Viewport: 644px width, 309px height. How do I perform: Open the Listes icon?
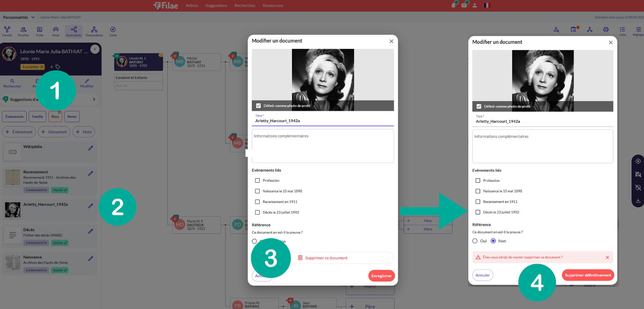[623, 31]
